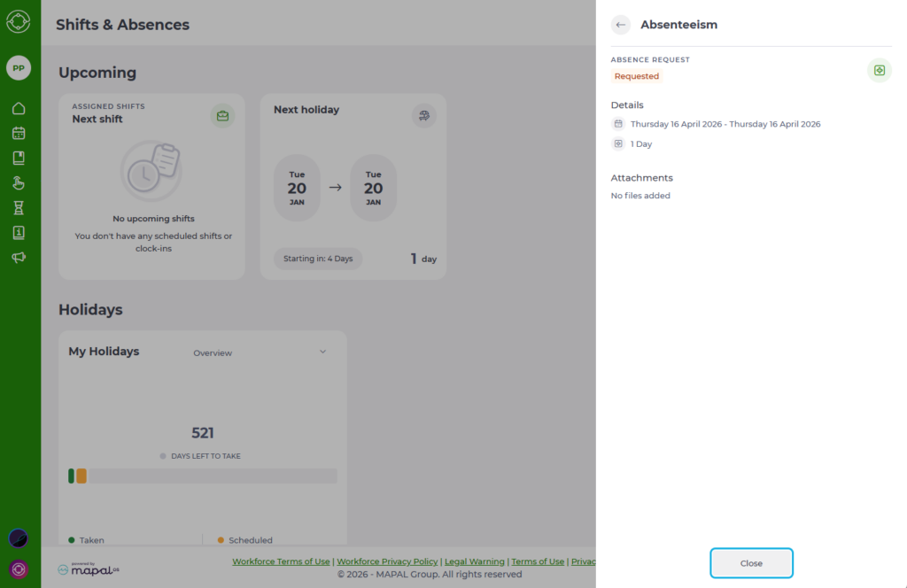The image size is (907, 588).
Task: Select the hand tap icon in sidebar
Action: 19,183
